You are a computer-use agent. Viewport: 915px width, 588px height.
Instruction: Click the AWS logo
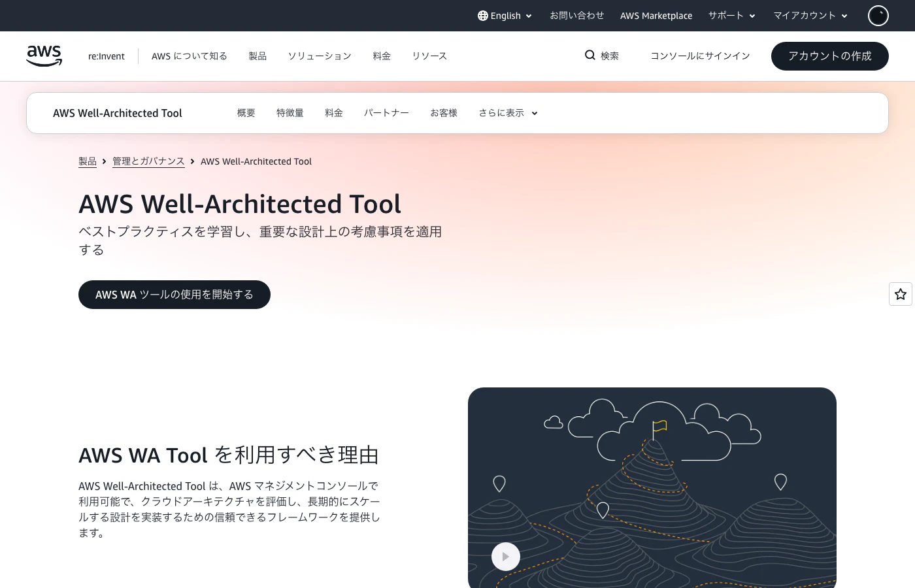[x=44, y=56]
